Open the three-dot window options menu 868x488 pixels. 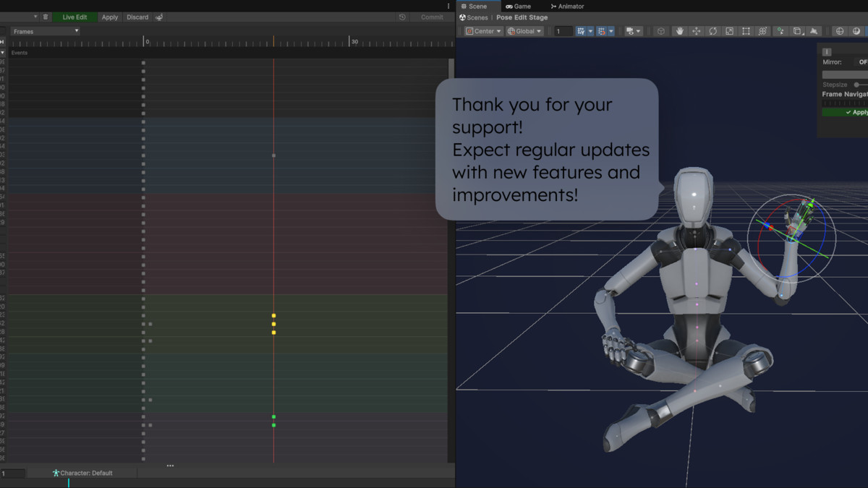(448, 6)
